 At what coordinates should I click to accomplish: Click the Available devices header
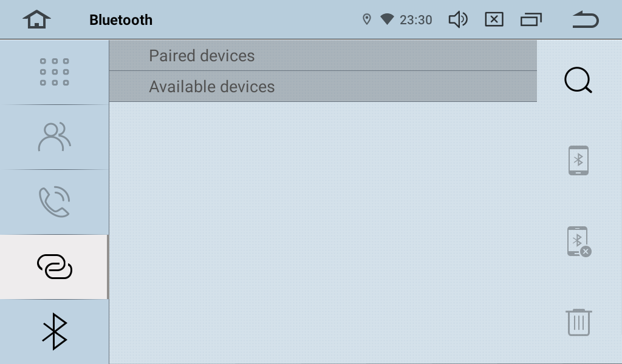pos(212,87)
